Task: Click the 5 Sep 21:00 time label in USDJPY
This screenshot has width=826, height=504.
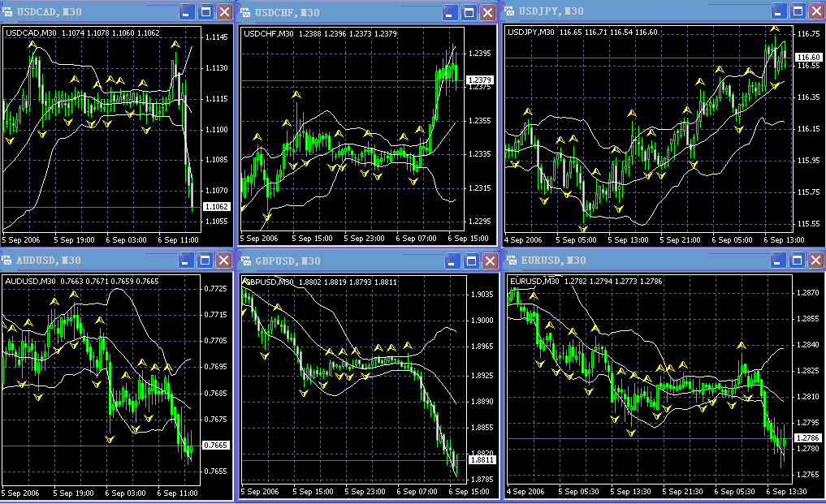Action: 680,240
